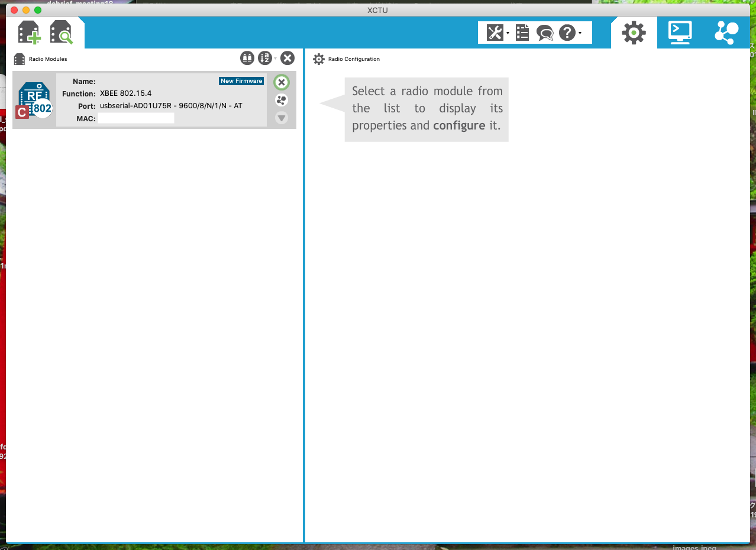The image size is (756, 550).
Task: Switch to Configuration working mode gear tab
Action: [634, 33]
